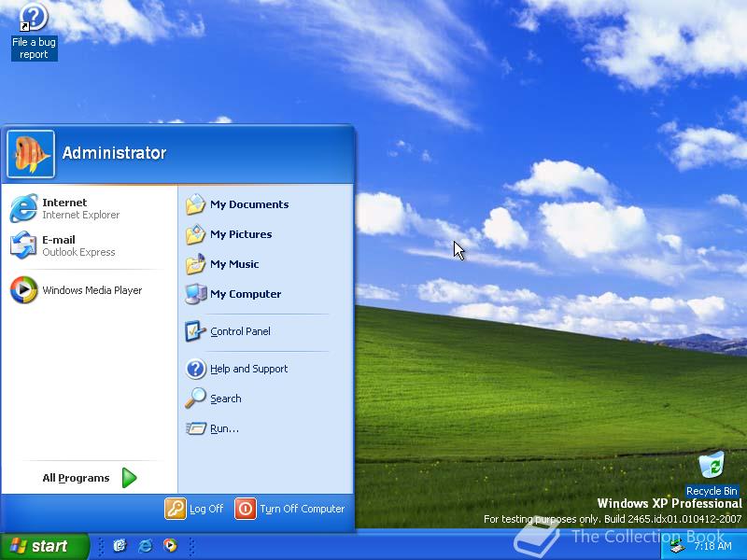Click the Outlook Express subtitle text

coord(78,252)
